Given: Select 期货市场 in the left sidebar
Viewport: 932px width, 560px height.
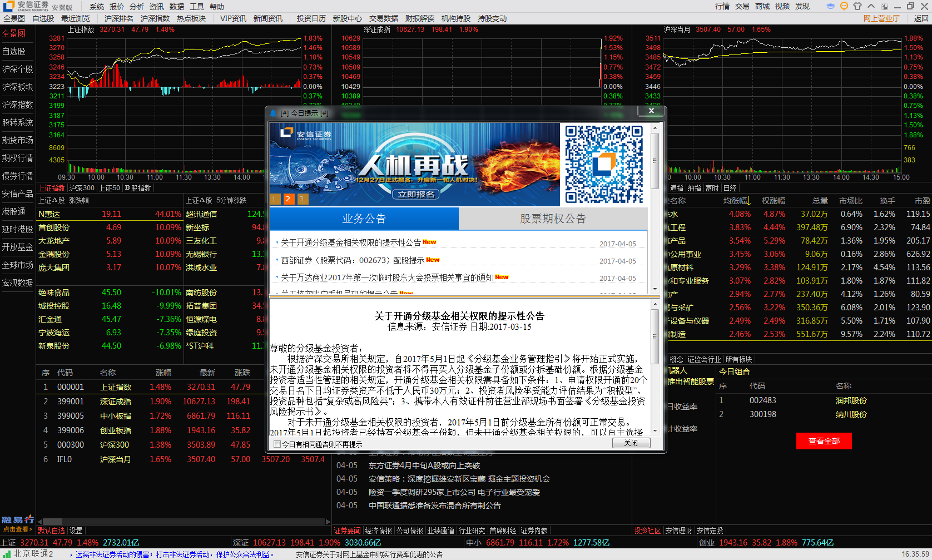Looking at the screenshot, I should pyautogui.click(x=17, y=140).
